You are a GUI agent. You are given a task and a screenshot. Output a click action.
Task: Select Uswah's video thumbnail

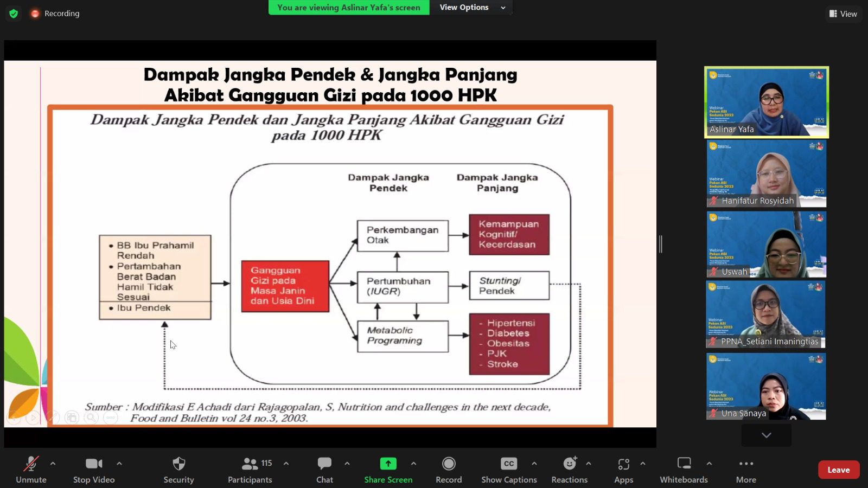[767, 245]
